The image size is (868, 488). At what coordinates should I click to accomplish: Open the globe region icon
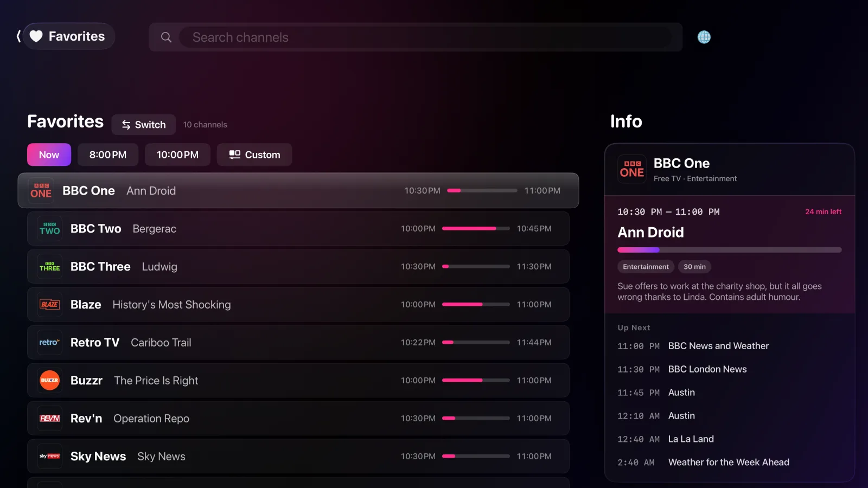click(x=704, y=37)
